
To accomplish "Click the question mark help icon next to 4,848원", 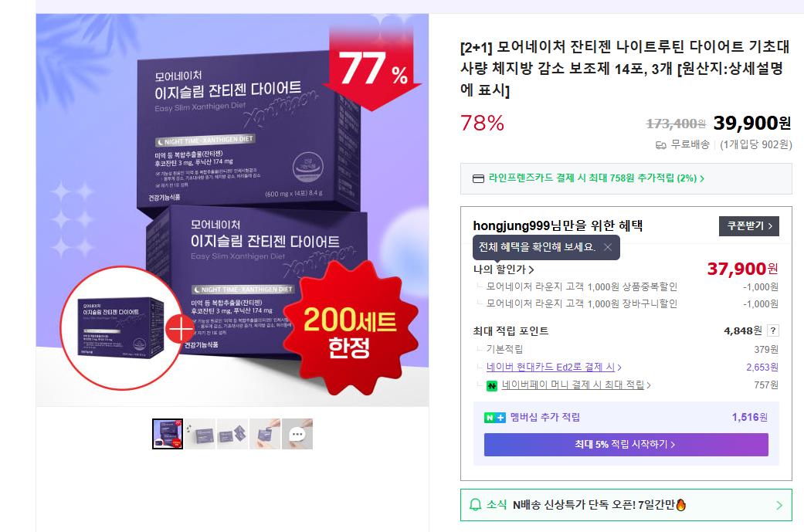I will (x=773, y=330).
